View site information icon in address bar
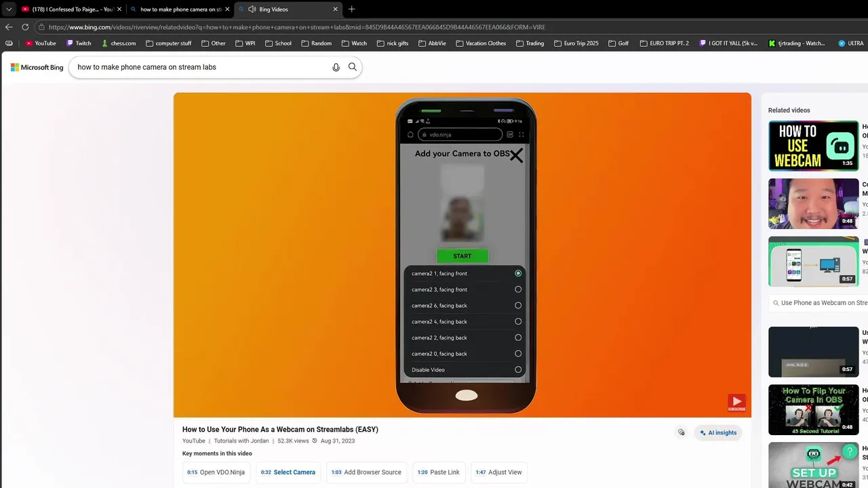This screenshot has height=488, width=868. pyautogui.click(x=41, y=27)
